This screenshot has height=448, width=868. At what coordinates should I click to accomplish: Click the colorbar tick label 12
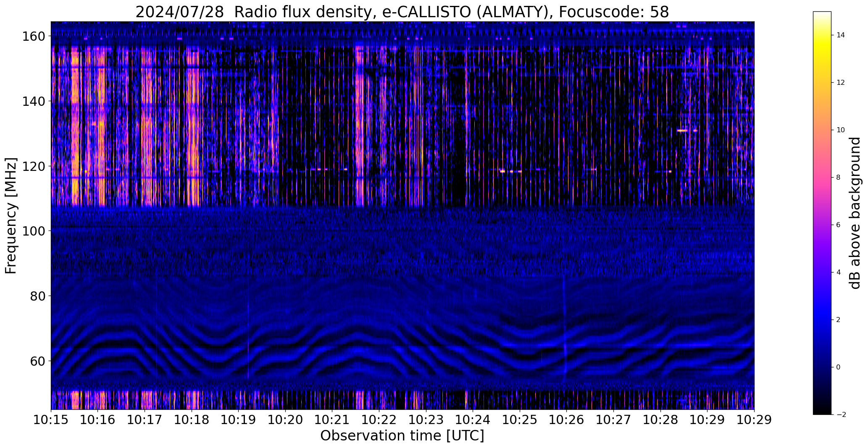(841, 83)
